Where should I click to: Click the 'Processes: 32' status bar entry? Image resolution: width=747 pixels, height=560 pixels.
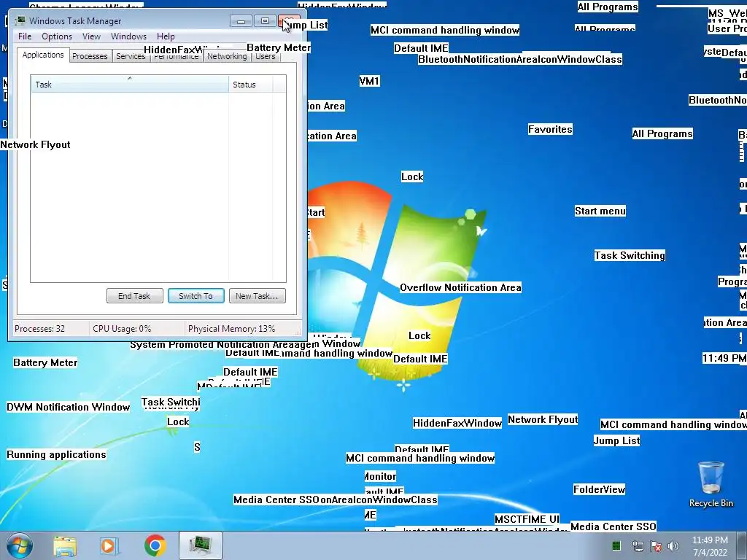pyautogui.click(x=40, y=329)
